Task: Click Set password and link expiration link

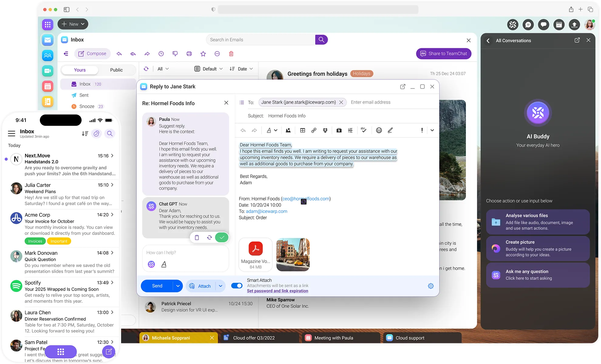Action: click(x=277, y=291)
